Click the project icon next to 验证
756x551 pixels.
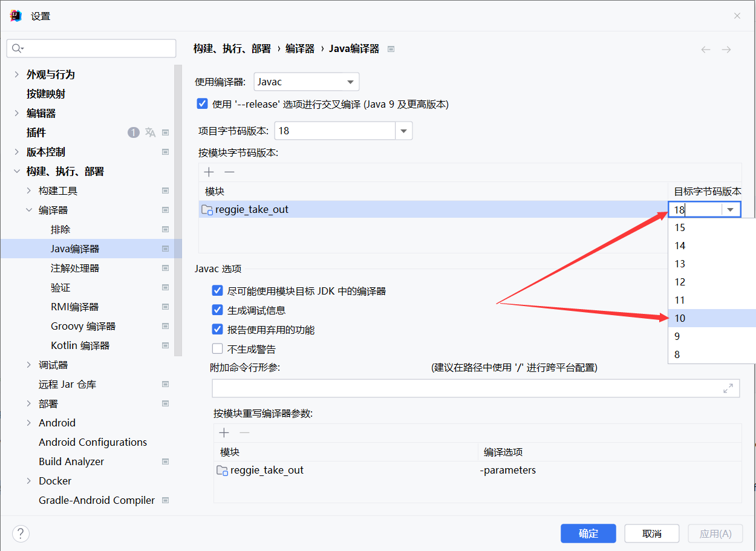pos(165,287)
